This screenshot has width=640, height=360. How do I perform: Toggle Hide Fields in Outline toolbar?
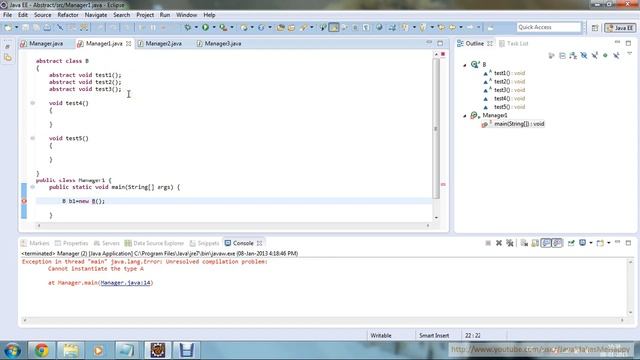tap(584, 55)
